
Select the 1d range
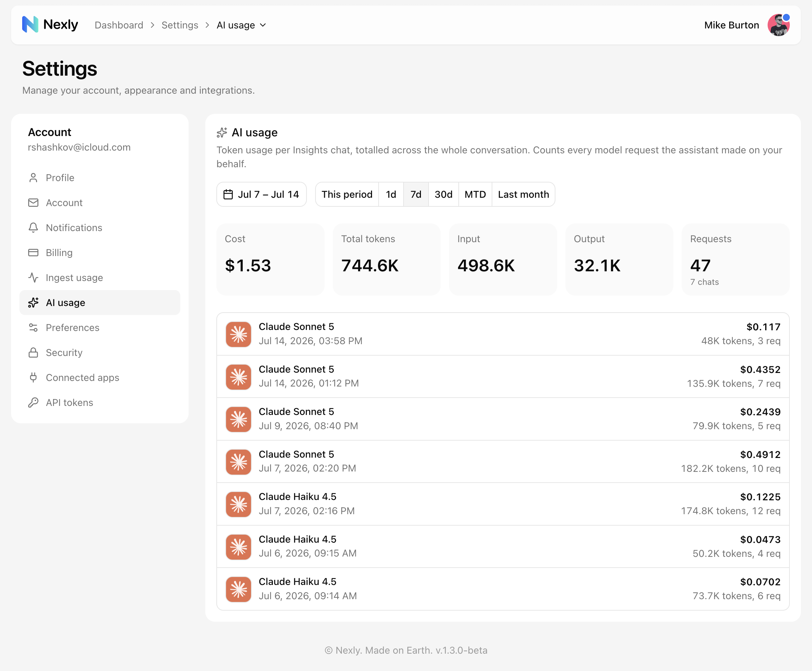click(391, 194)
